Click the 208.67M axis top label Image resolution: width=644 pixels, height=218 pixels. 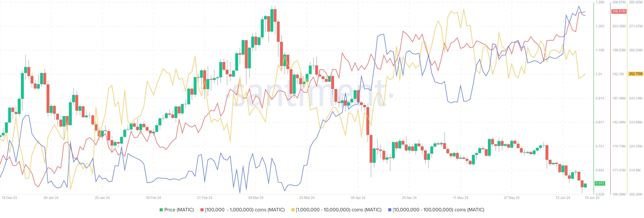[x=619, y=2]
